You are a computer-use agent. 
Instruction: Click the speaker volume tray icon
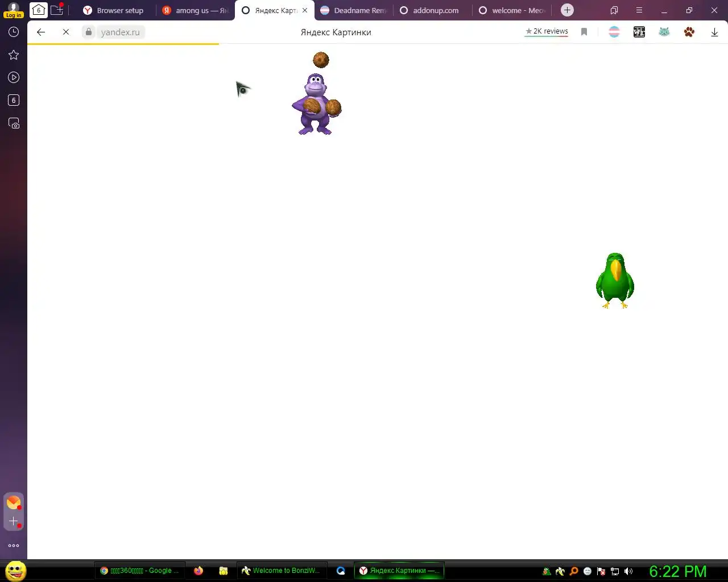click(x=628, y=571)
